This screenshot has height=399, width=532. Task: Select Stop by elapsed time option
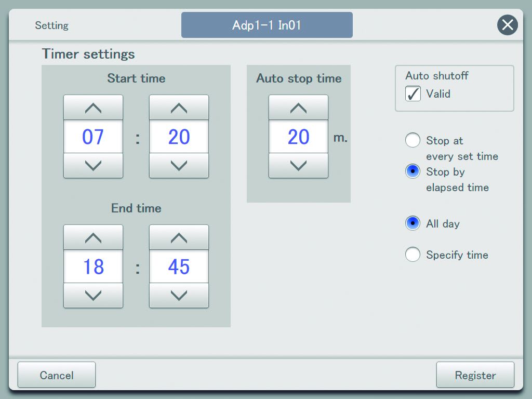pos(413,171)
